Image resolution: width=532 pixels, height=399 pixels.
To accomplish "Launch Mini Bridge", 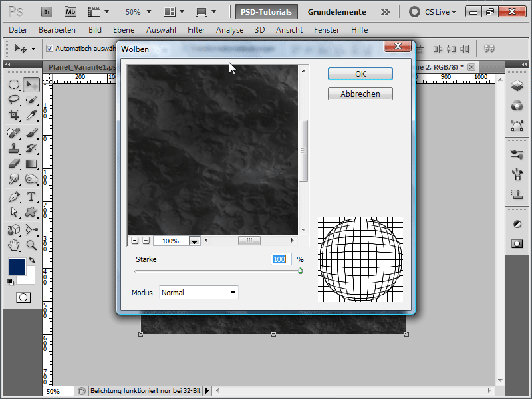I will 70,12.
